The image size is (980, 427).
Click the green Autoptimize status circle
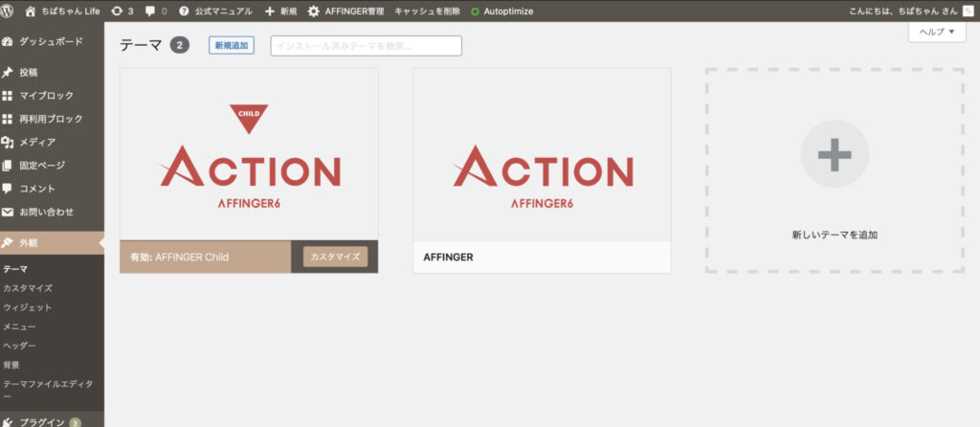pyautogui.click(x=475, y=11)
